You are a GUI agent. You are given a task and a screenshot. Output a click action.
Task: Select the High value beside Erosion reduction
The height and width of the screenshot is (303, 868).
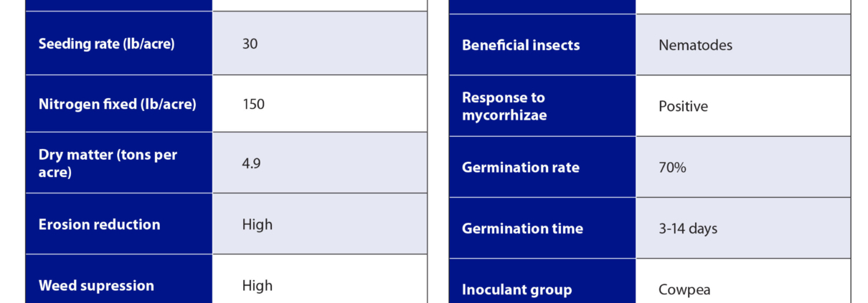[x=257, y=224]
